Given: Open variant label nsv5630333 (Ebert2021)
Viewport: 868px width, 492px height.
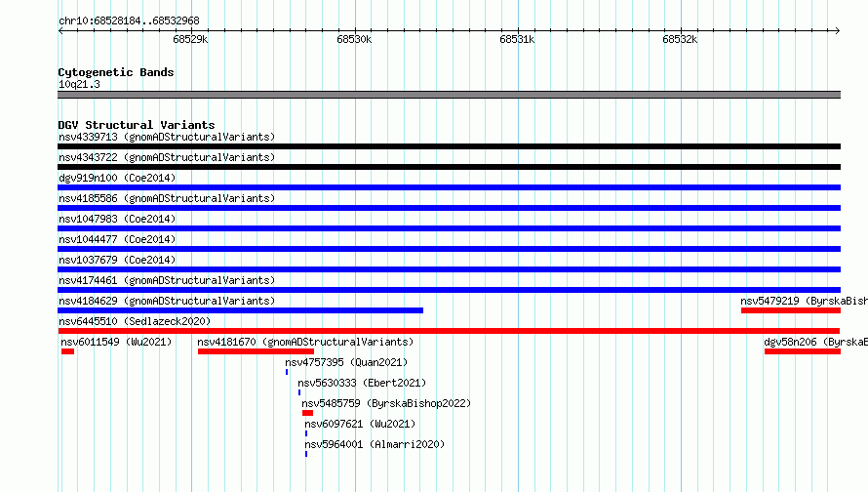Looking at the screenshot, I should coord(362,383).
